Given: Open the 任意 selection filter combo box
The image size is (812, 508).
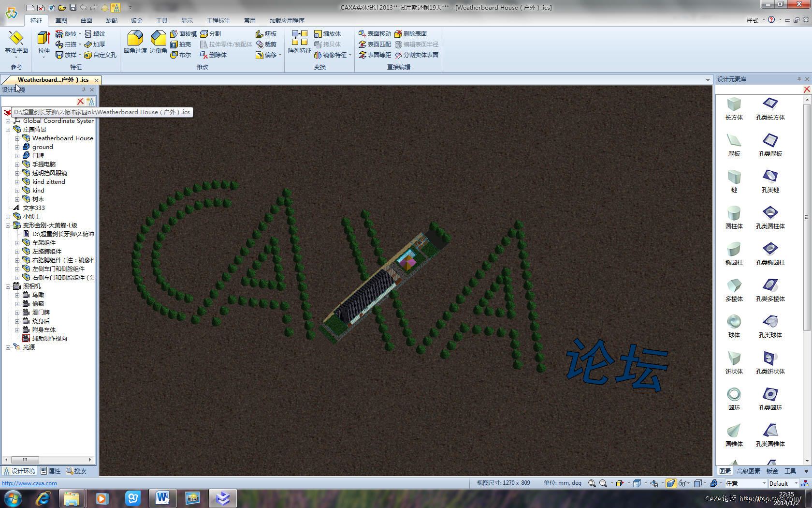Looking at the screenshot, I should pyautogui.click(x=746, y=483).
